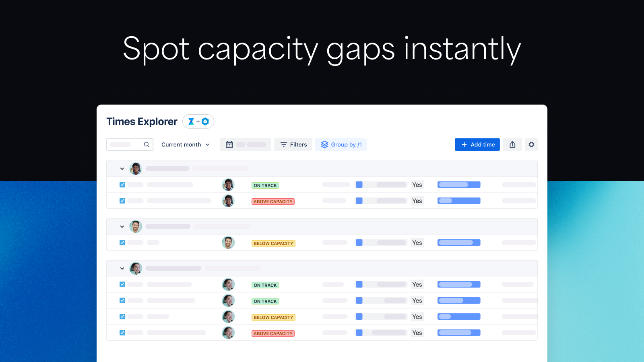644x362 pixels.
Task: Click the avatar in the Below Capacity row of second group
Action: [228, 243]
